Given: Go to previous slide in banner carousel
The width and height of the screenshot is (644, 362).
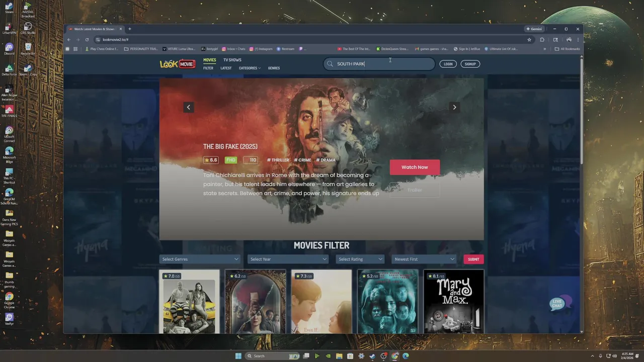Looking at the screenshot, I should (x=189, y=107).
